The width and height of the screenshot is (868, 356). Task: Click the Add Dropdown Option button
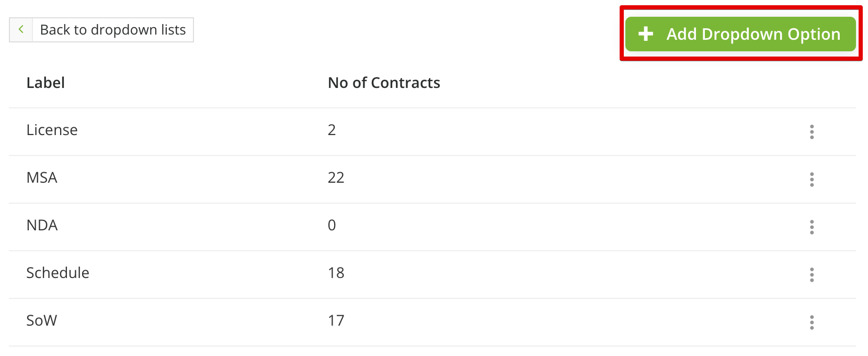pyautogui.click(x=740, y=34)
